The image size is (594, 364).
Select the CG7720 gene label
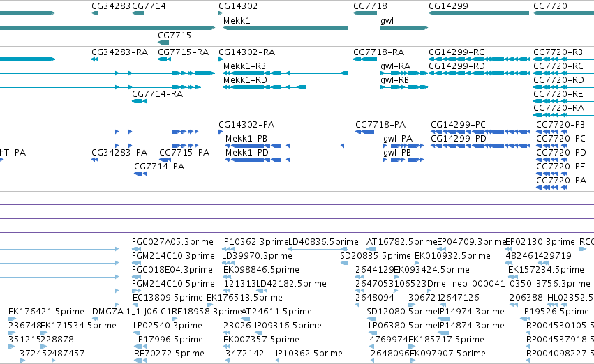click(x=550, y=6)
